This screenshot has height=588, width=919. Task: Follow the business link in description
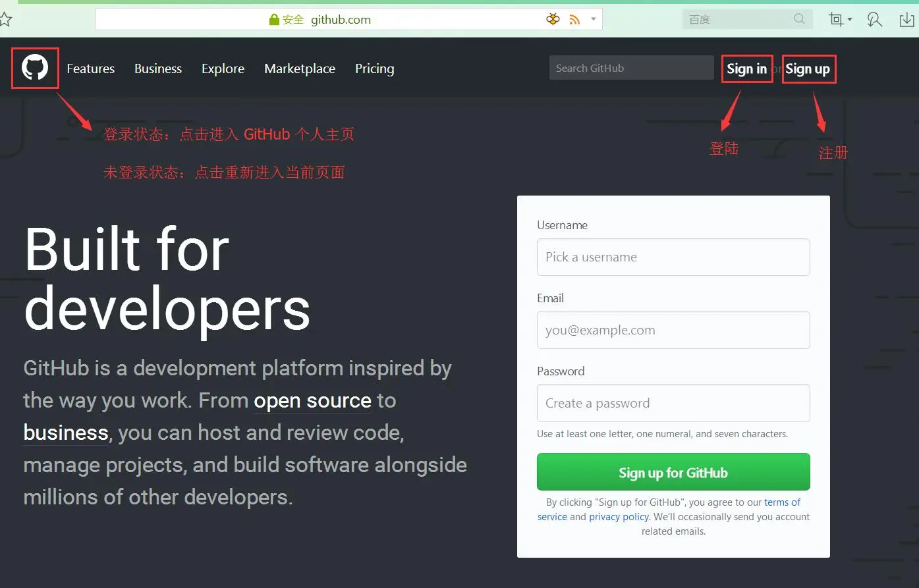[x=66, y=433]
